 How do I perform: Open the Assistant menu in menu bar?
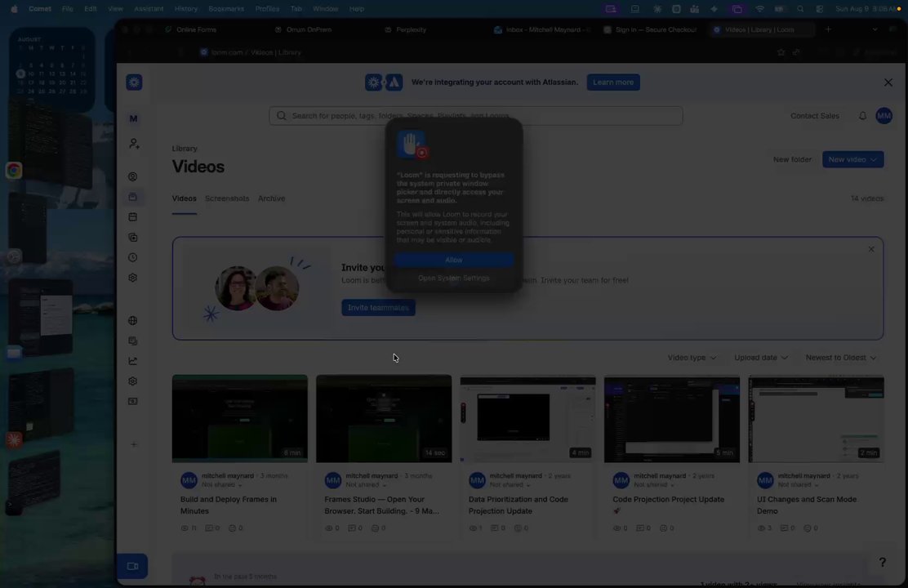pyautogui.click(x=149, y=9)
